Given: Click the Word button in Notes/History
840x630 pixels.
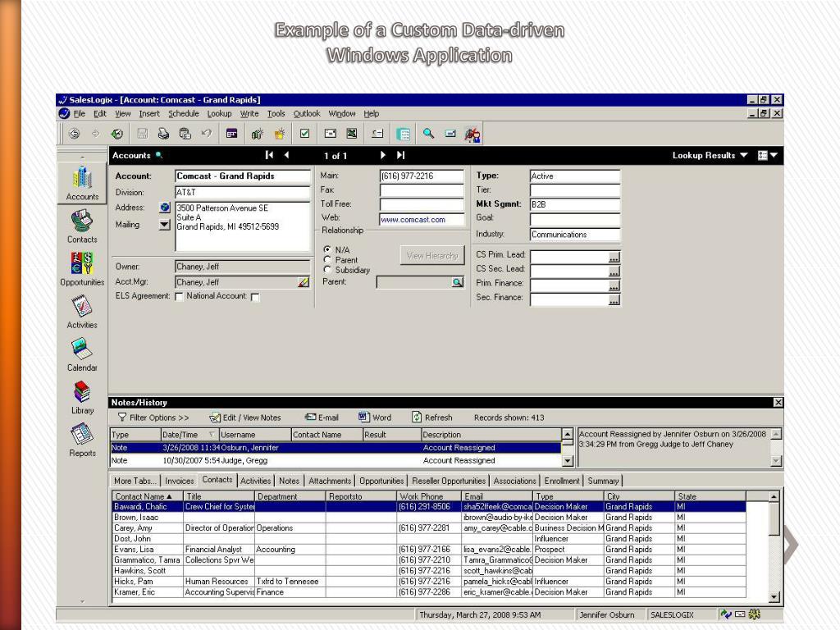Looking at the screenshot, I should pyautogui.click(x=375, y=418).
